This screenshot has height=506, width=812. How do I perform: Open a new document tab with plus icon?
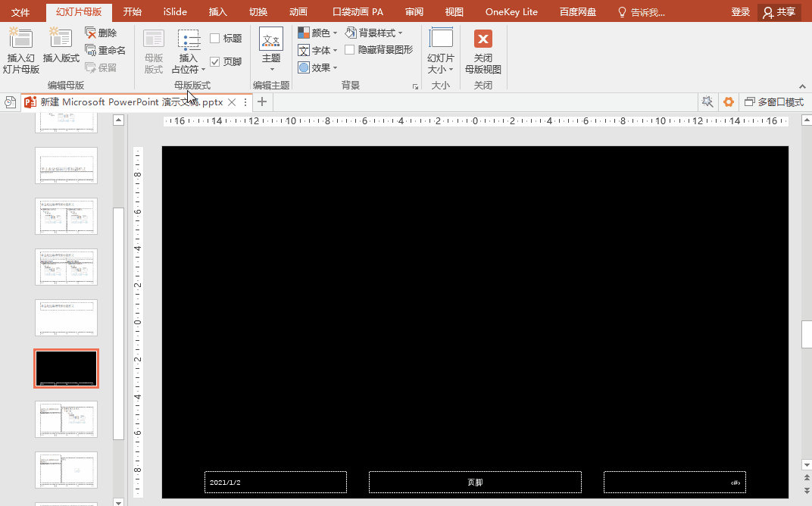[262, 102]
